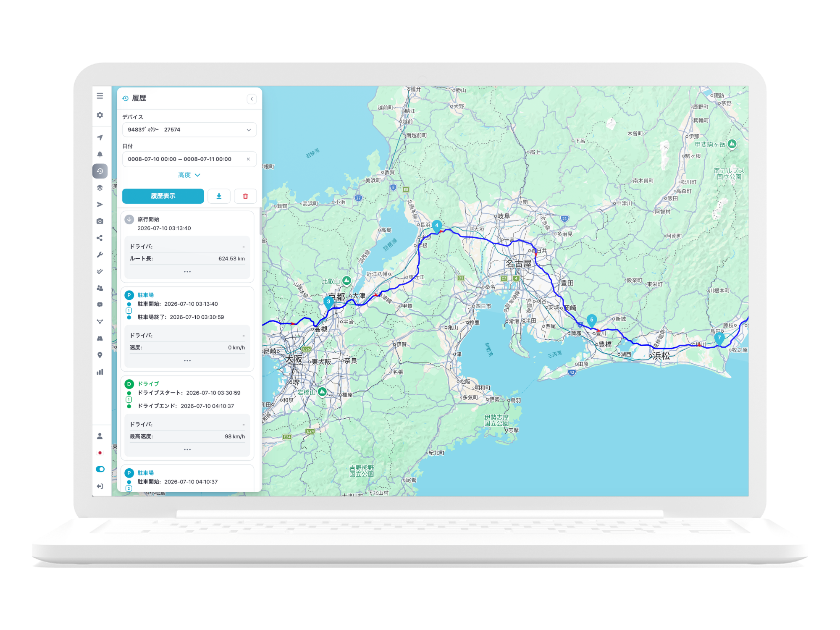The width and height of the screenshot is (840, 630).
Task: Delete history with the red trash button
Action: click(x=245, y=196)
